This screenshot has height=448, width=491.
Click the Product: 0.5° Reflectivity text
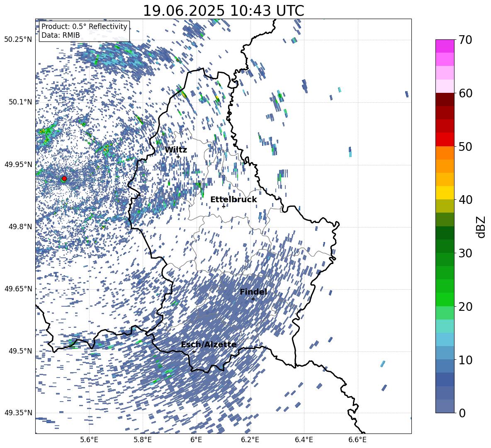coord(84,27)
